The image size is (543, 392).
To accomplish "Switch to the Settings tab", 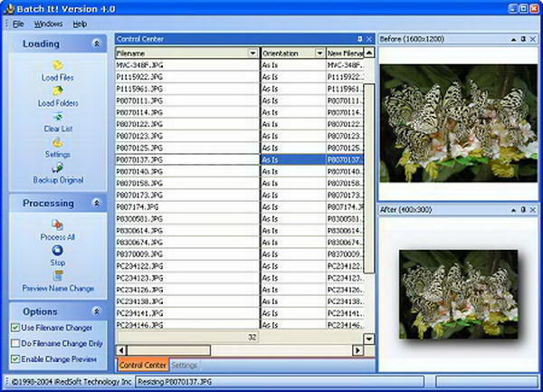I will 185,365.
